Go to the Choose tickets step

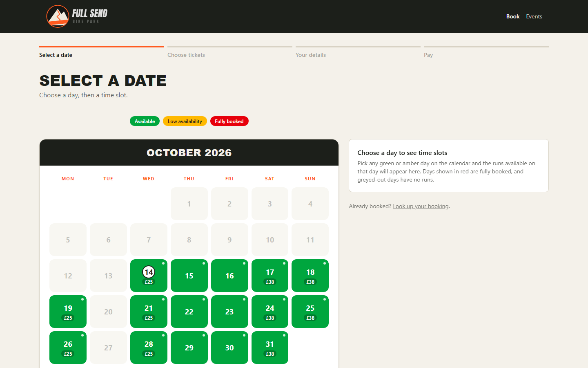[230, 52]
